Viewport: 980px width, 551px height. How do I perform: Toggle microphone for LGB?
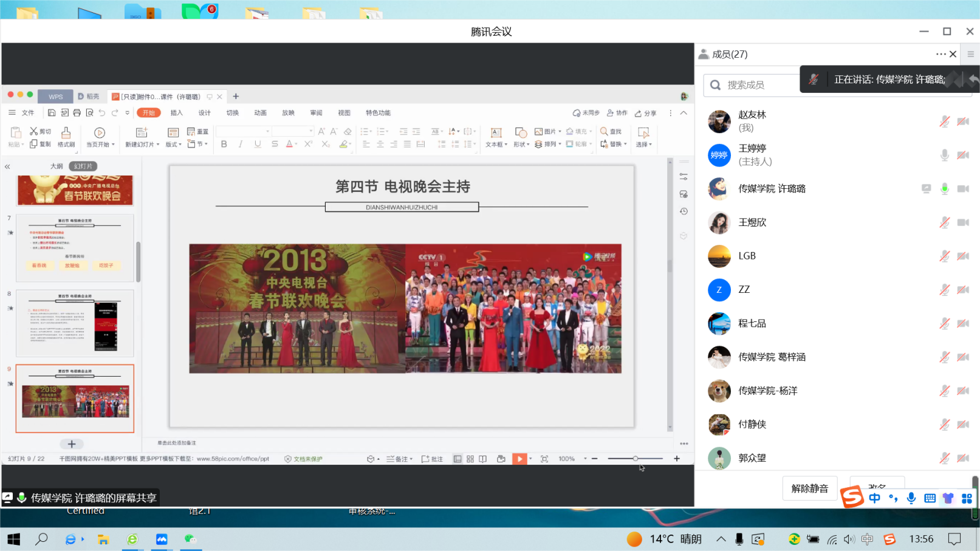click(x=945, y=256)
